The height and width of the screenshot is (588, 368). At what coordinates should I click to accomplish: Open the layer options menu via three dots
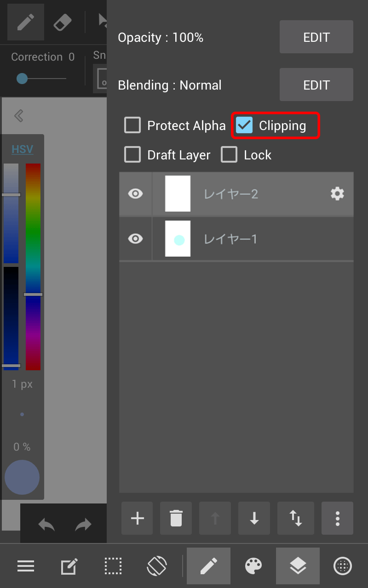click(337, 518)
